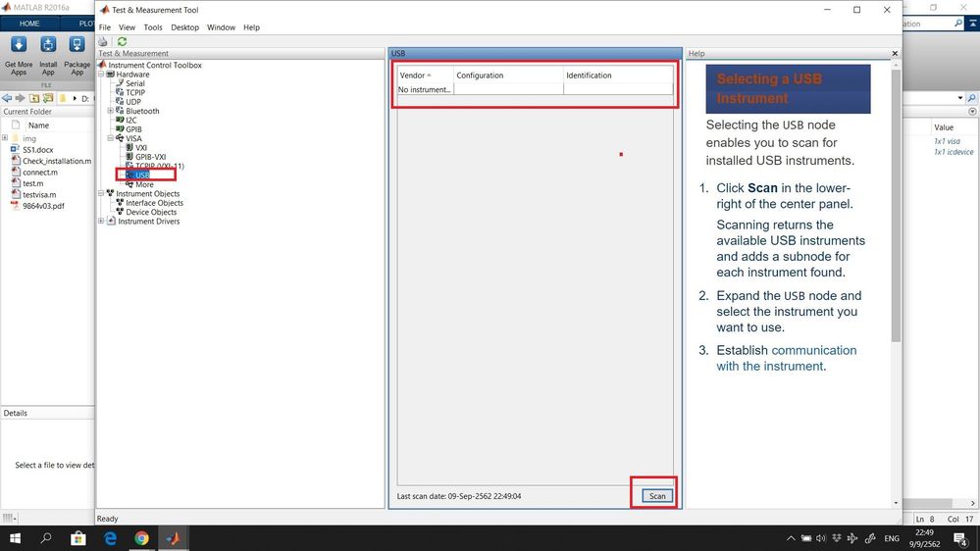The width and height of the screenshot is (980, 551).
Task: Select the TCPIP (VXI-11) node
Action: [x=159, y=166]
